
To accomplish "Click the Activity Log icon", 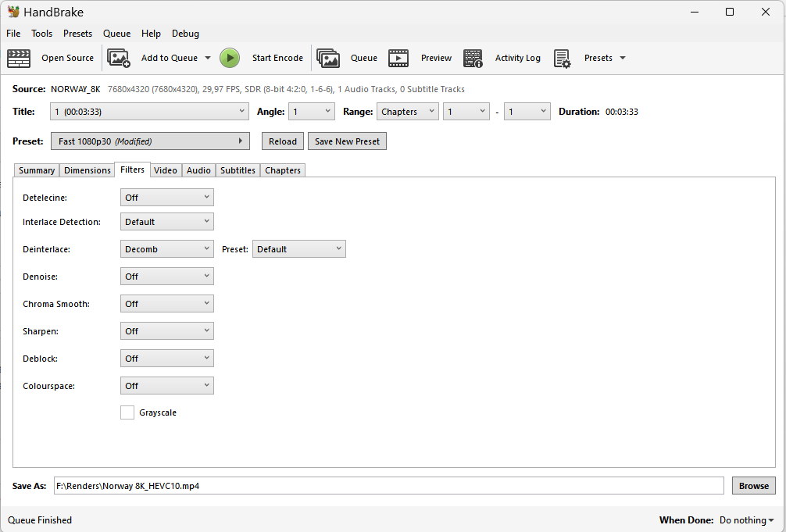I will (473, 58).
